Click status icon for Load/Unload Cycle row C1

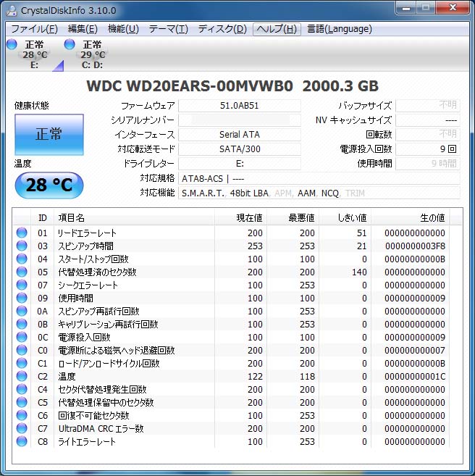click(x=22, y=364)
